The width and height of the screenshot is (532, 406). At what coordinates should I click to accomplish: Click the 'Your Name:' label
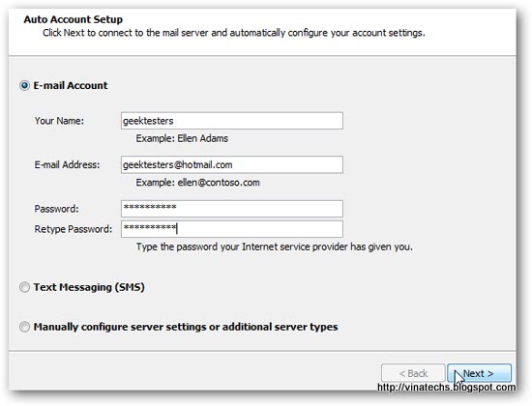click(x=59, y=121)
